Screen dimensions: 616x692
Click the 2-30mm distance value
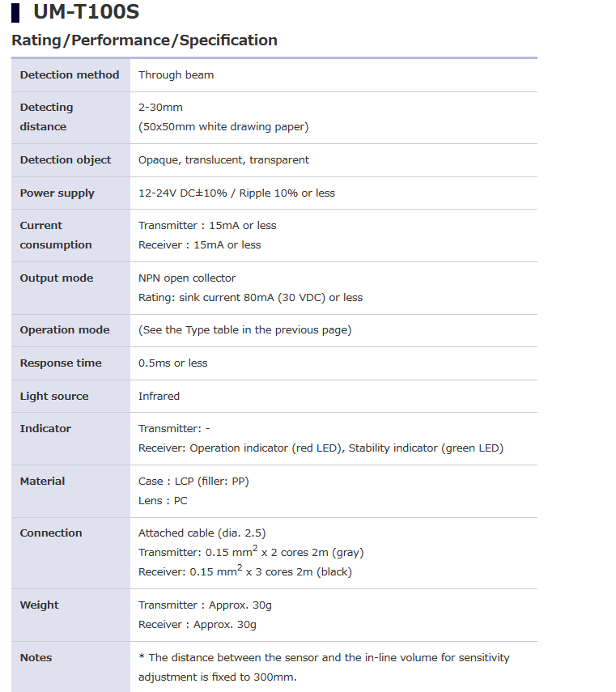tap(160, 108)
